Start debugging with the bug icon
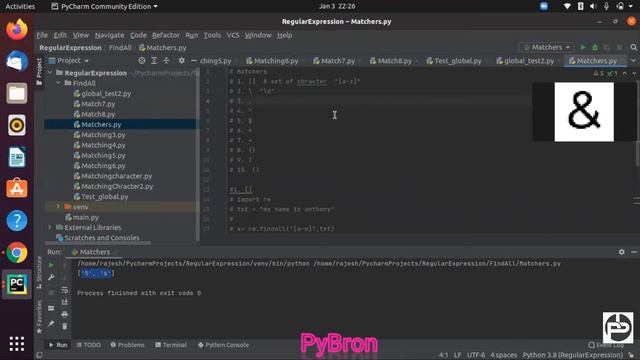This screenshot has height=360, width=640. (595, 48)
